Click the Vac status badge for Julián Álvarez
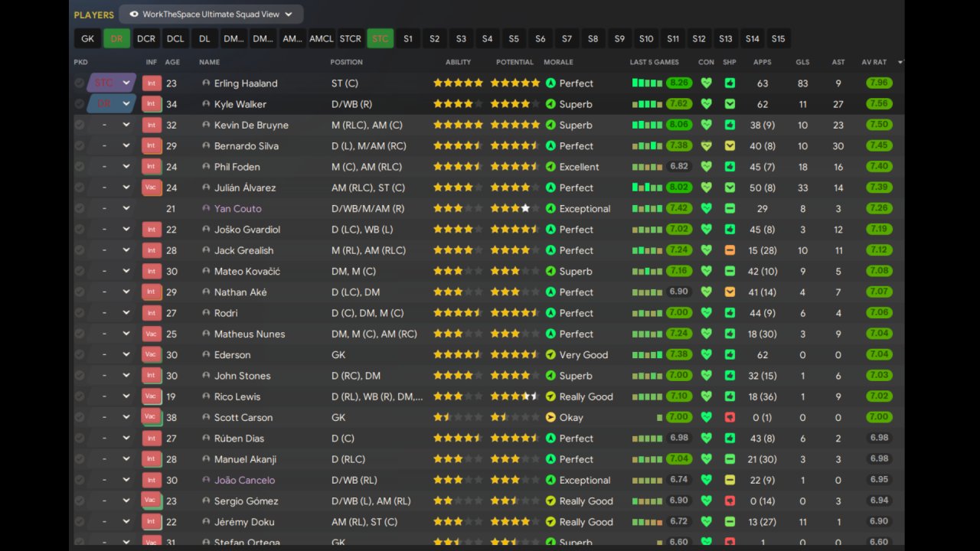The height and width of the screenshot is (551, 980). coord(151,187)
